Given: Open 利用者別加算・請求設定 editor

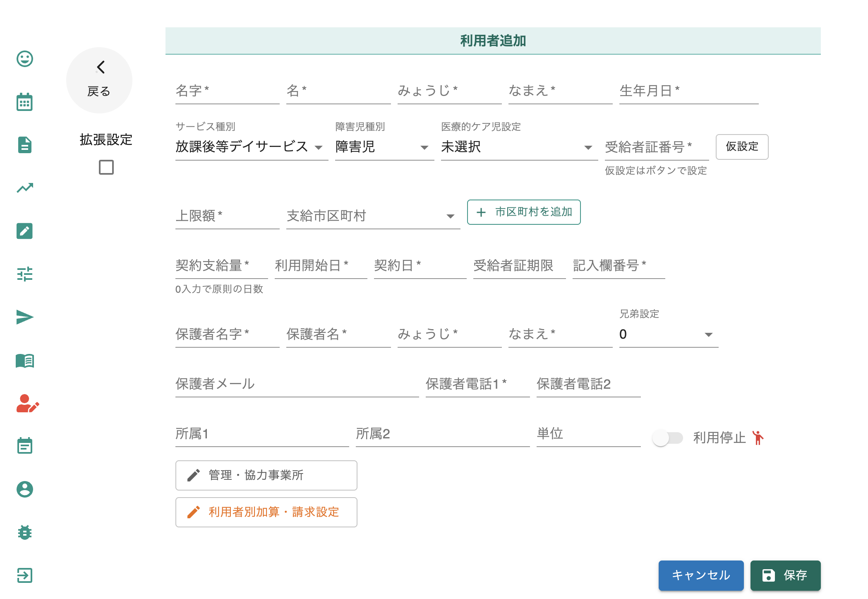Looking at the screenshot, I should click(266, 512).
